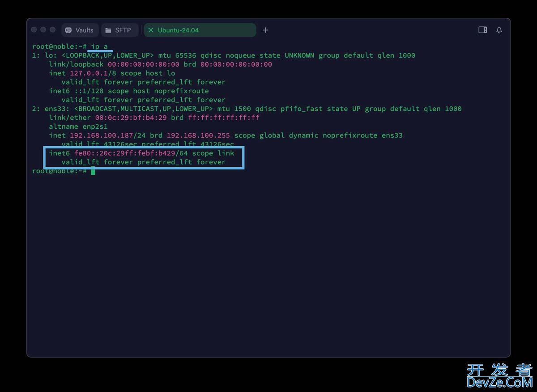The image size is (537, 392).
Task: Click the red close window button
Action: [x=34, y=30]
